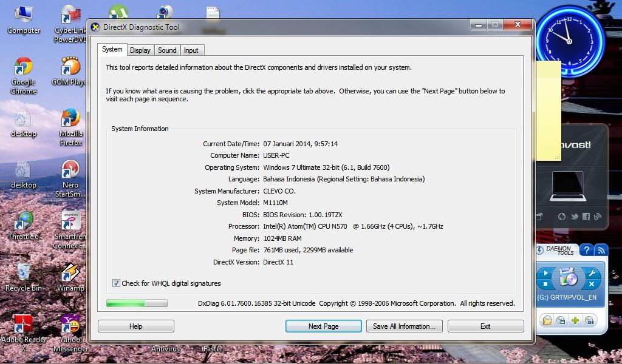Switch to the System tab
Image resolution: width=622 pixels, height=364 pixels.
coord(112,50)
